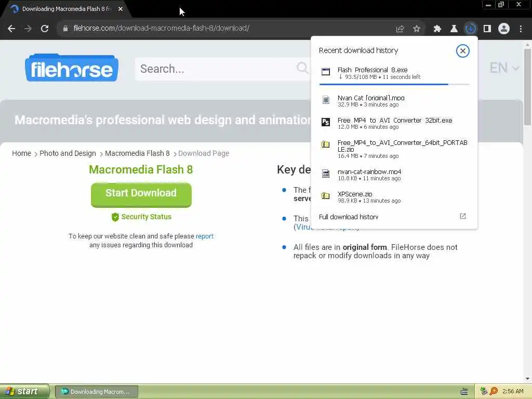Screen dimensions: 532x399
Task: Open the profile avatar menu
Action: (504, 29)
